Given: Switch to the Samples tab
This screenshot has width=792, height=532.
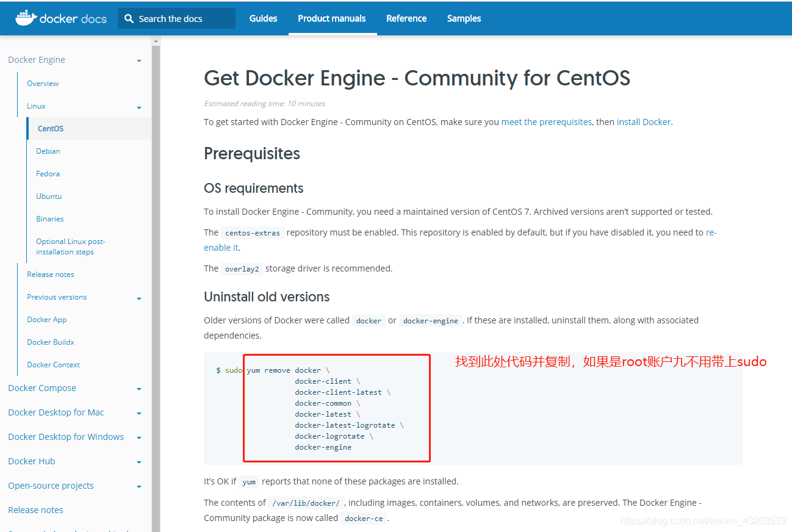Looking at the screenshot, I should tap(464, 18).
